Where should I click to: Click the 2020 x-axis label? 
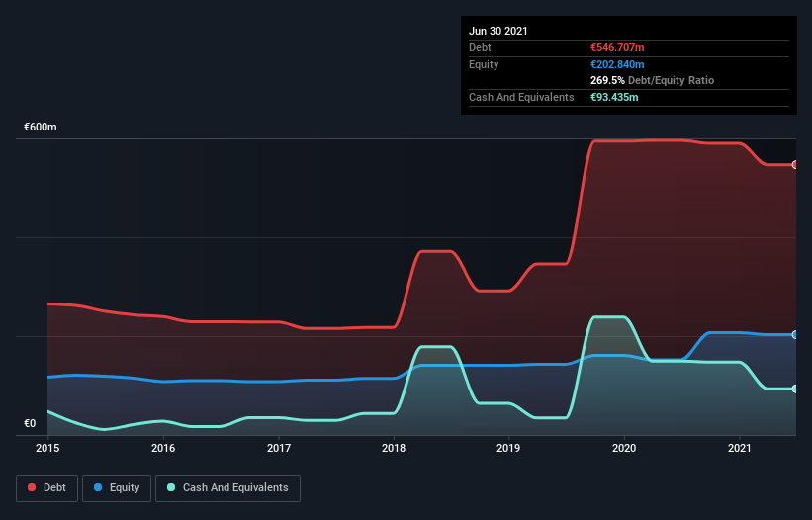click(624, 448)
